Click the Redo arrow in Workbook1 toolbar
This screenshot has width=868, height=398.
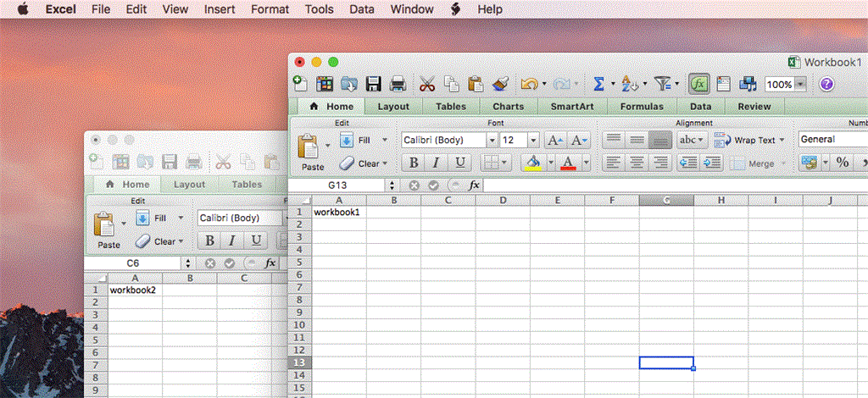coord(562,84)
